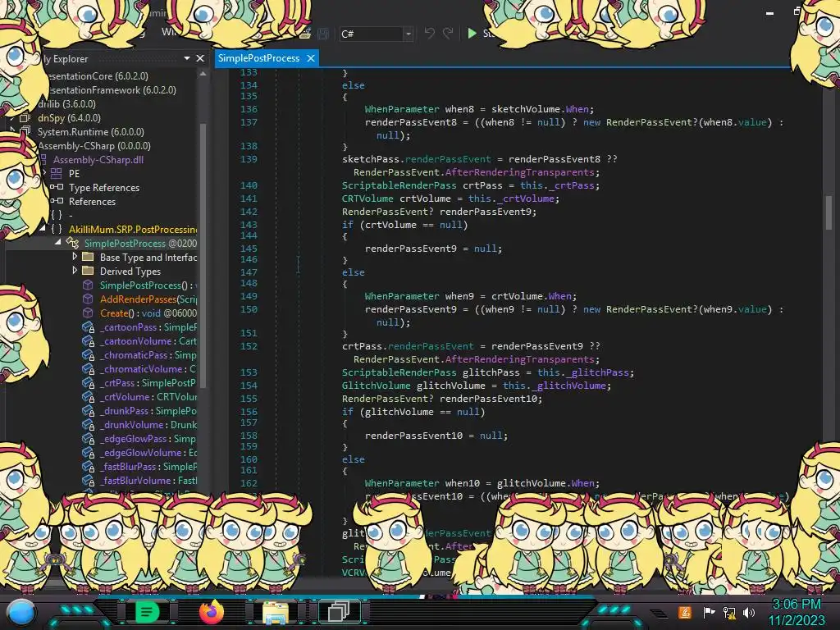The height and width of the screenshot is (630, 840).
Task: Select the AddRenderPasses method
Action: pos(148,299)
